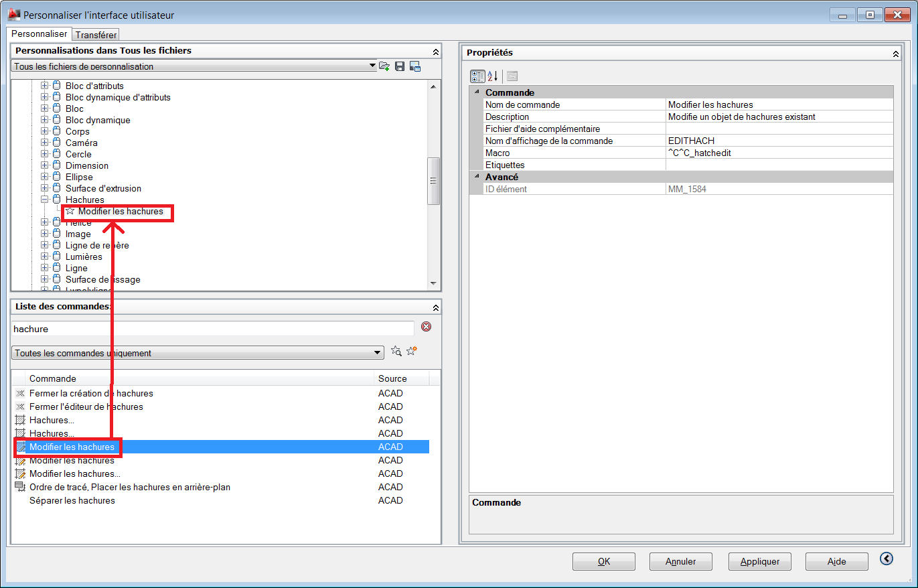Click the tree scrollbar up arrow
918x588 pixels.
coord(433,86)
